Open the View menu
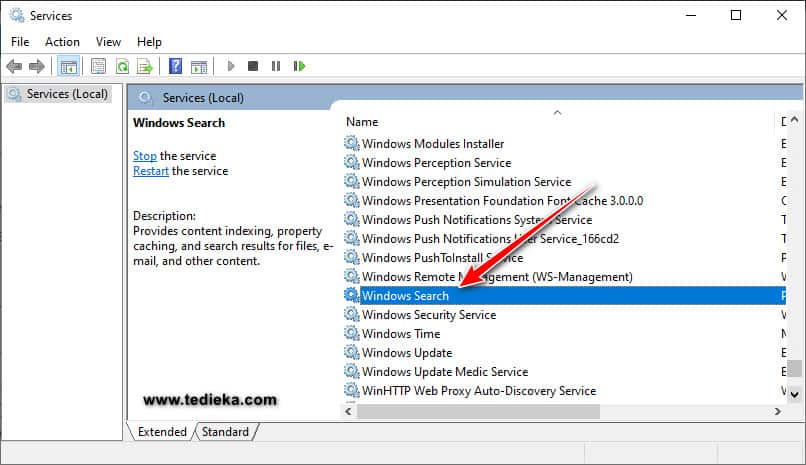Screen dimensions: 806x465 click(108, 42)
